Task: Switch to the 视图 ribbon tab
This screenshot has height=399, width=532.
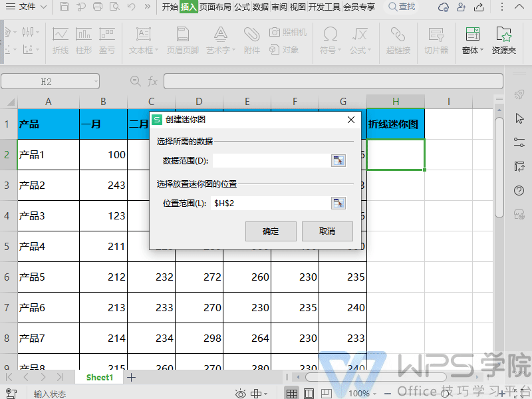Action: 297,7
